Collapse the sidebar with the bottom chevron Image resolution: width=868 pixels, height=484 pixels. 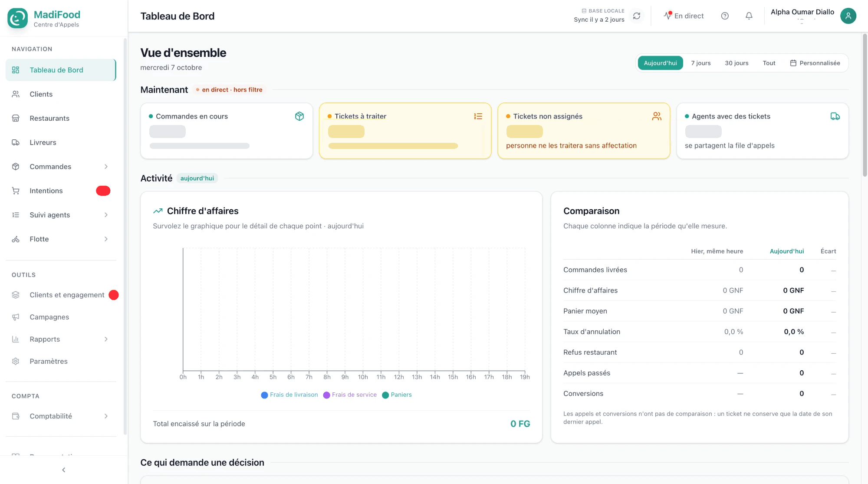tap(64, 470)
